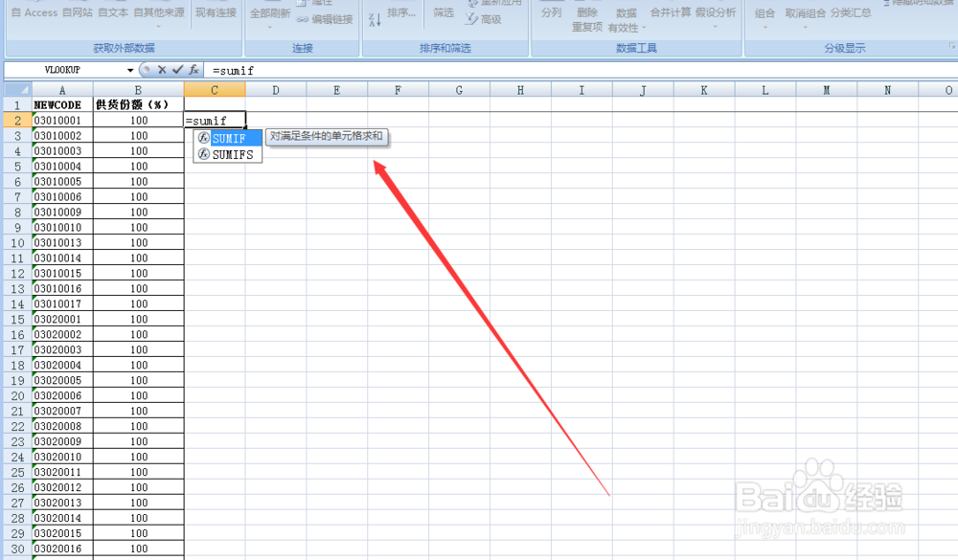Image resolution: width=958 pixels, height=560 pixels.
Task: Expand the 自其他来源 dropdown
Action: [159, 26]
